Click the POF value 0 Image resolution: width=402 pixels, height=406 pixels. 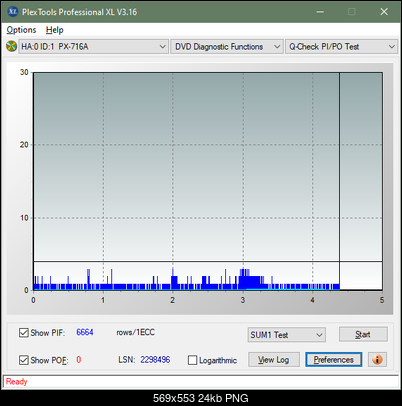tap(79, 360)
